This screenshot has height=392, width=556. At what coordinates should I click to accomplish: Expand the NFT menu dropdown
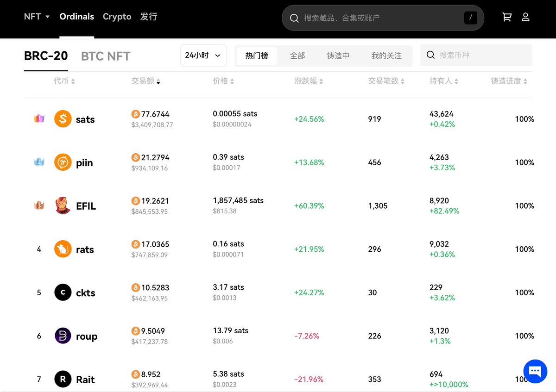coord(37,17)
